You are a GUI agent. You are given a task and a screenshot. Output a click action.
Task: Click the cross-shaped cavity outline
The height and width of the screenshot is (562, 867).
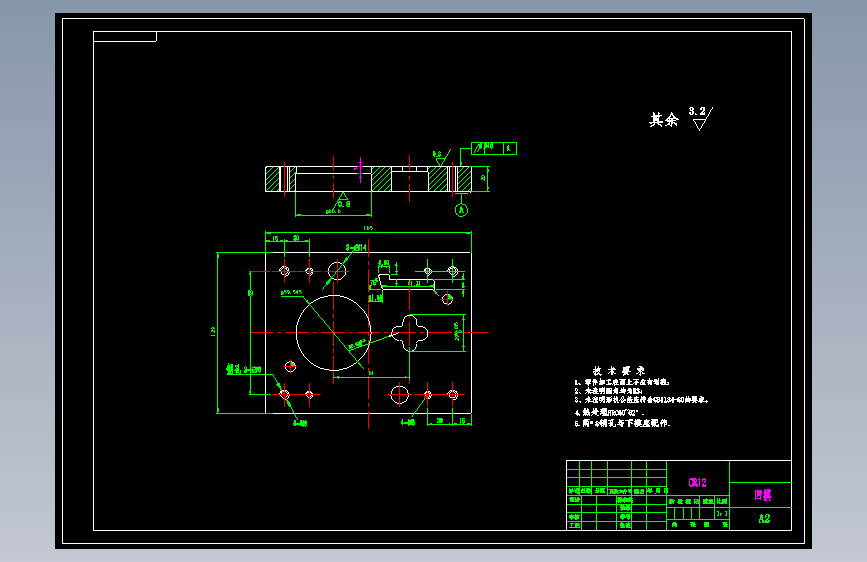coord(410,332)
